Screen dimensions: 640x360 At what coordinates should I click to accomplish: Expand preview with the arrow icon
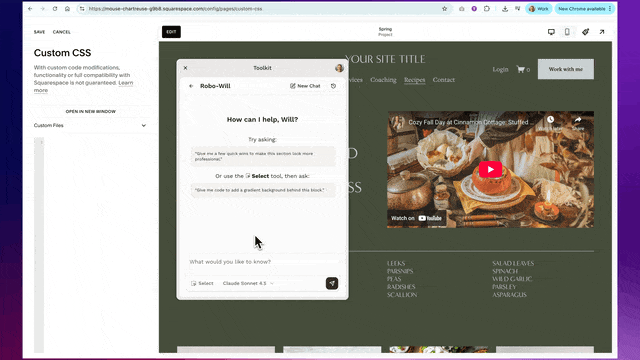[602, 32]
